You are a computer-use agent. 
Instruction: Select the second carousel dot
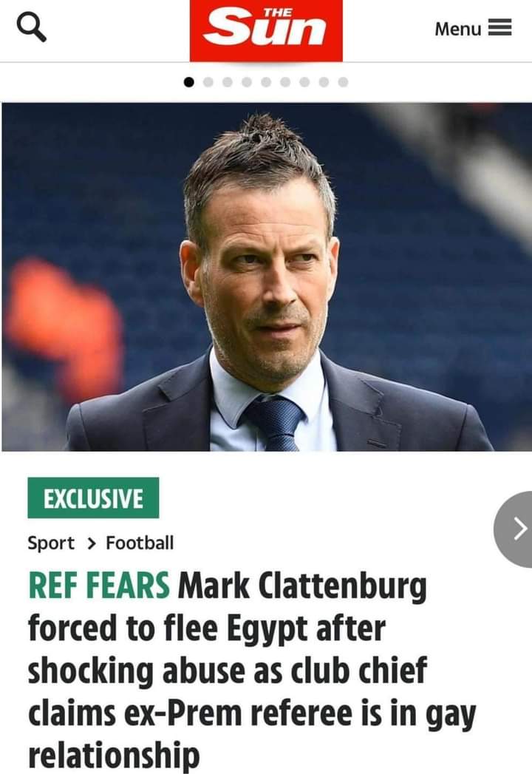208,82
